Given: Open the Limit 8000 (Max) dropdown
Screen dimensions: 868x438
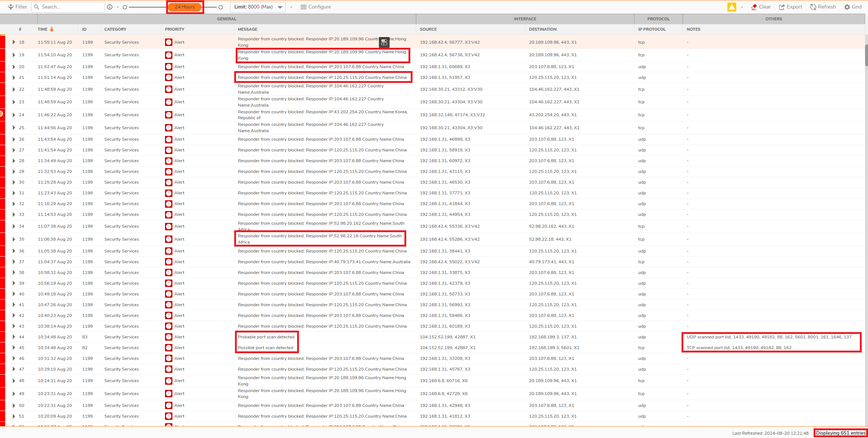Looking at the screenshot, I should (258, 7).
